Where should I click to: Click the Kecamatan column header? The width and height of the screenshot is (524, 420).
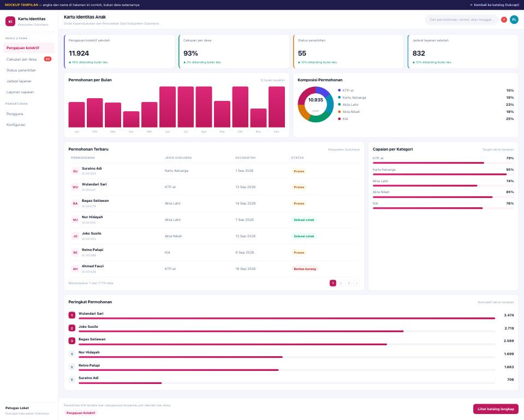click(245, 158)
